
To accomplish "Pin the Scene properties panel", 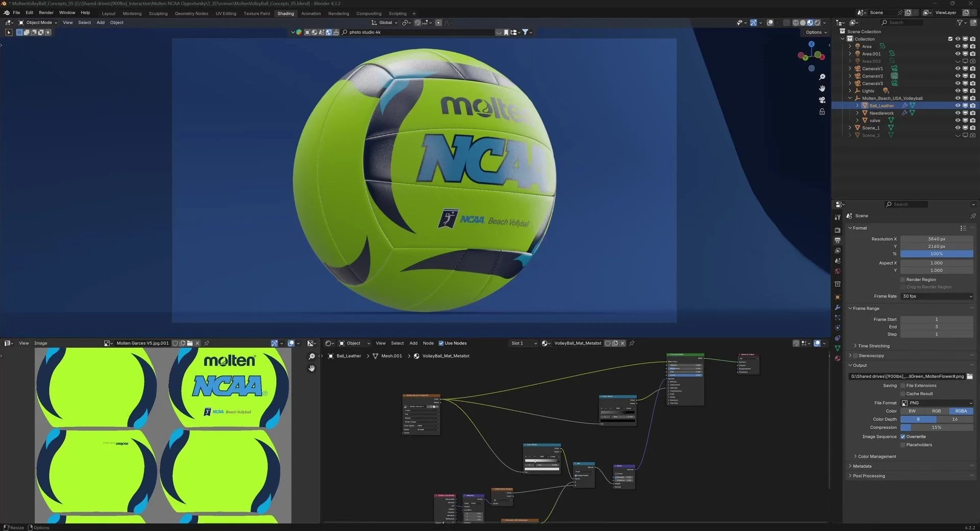I will (x=973, y=216).
